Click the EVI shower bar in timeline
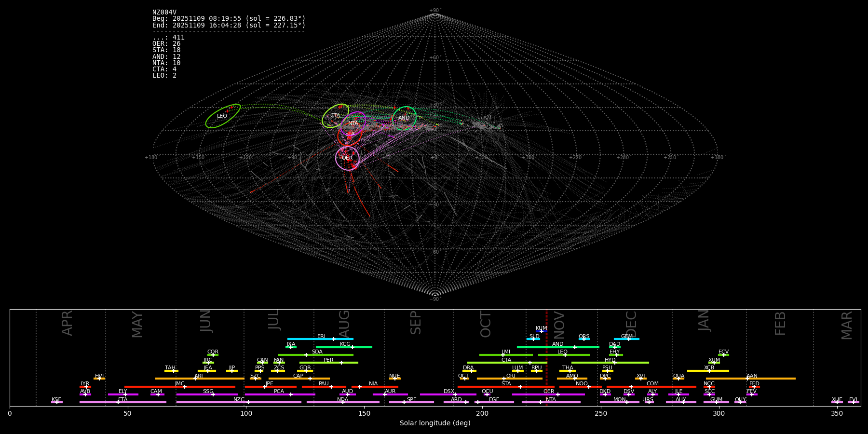The width and height of the screenshot is (868, 434). (x=854, y=402)
